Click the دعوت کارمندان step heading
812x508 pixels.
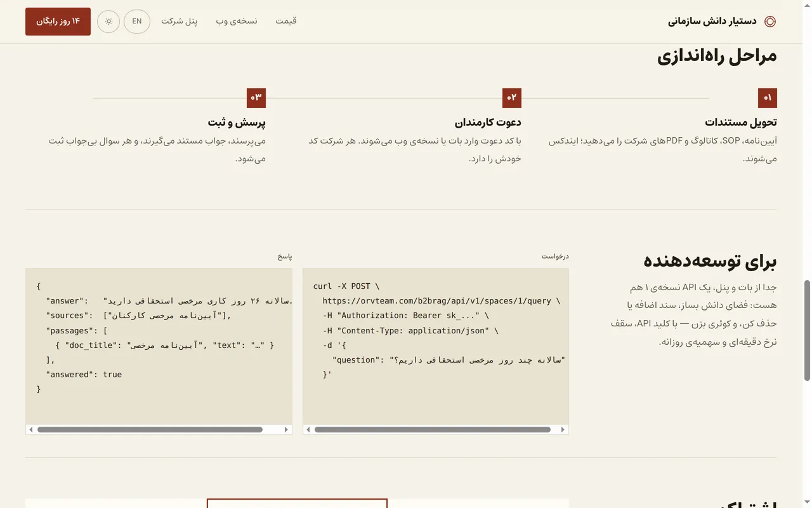pyautogui.click(x=488, y=123)
